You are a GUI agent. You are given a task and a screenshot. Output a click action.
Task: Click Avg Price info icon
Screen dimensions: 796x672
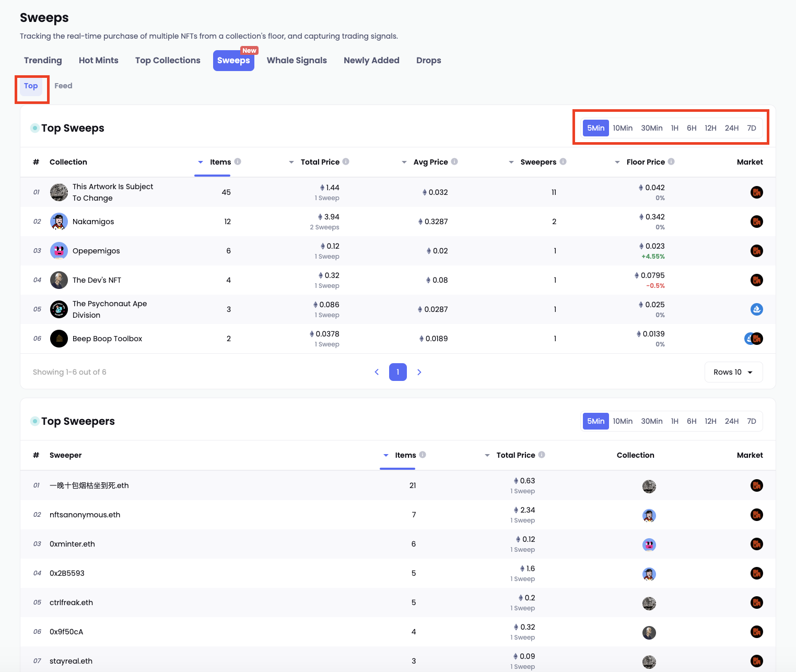pyautogui.click(x=454, y=161)
